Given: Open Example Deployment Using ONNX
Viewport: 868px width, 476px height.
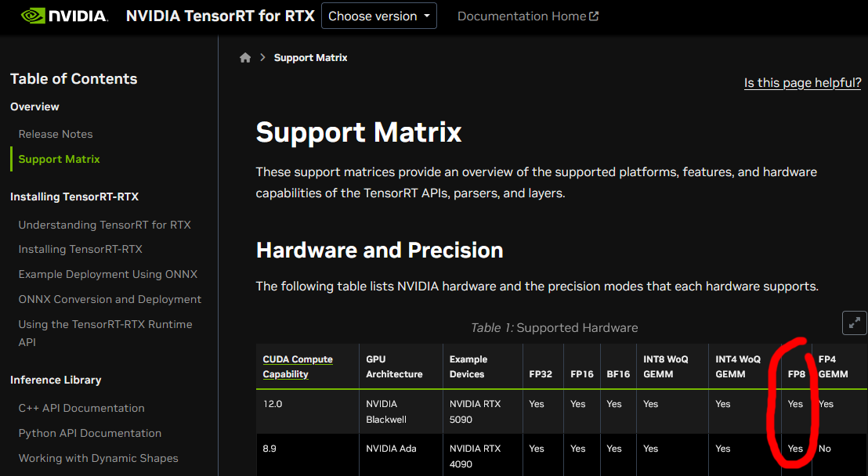Looking at the screenshot, I should pos(107,274).
